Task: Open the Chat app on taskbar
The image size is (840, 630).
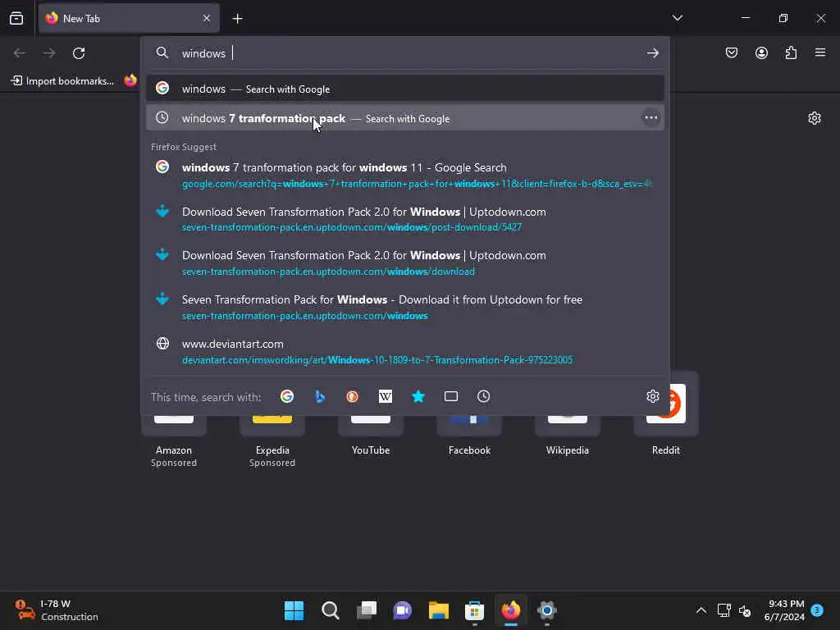Action: point(402,610)
